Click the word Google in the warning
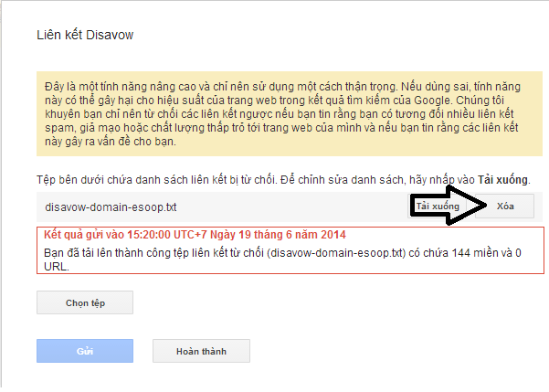This screenshot has width=549, height=392. pyautogui.click(x=434, y=101)
